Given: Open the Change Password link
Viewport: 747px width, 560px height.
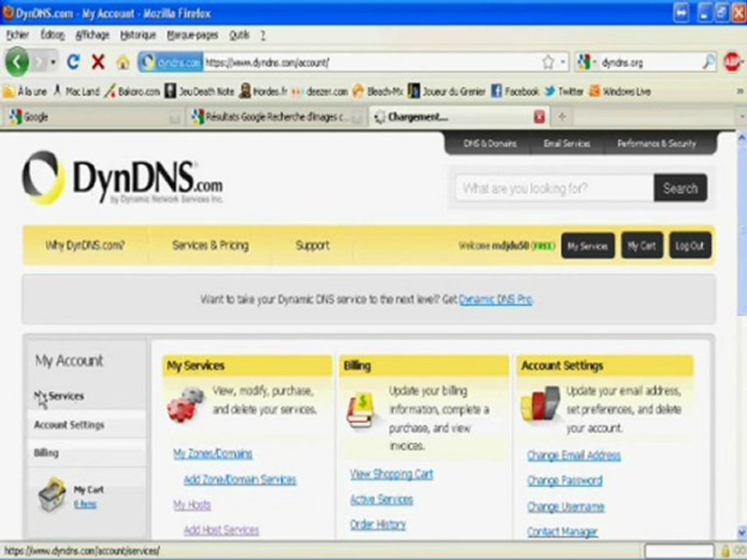Looking at the screenshot, I should [565, 481].
